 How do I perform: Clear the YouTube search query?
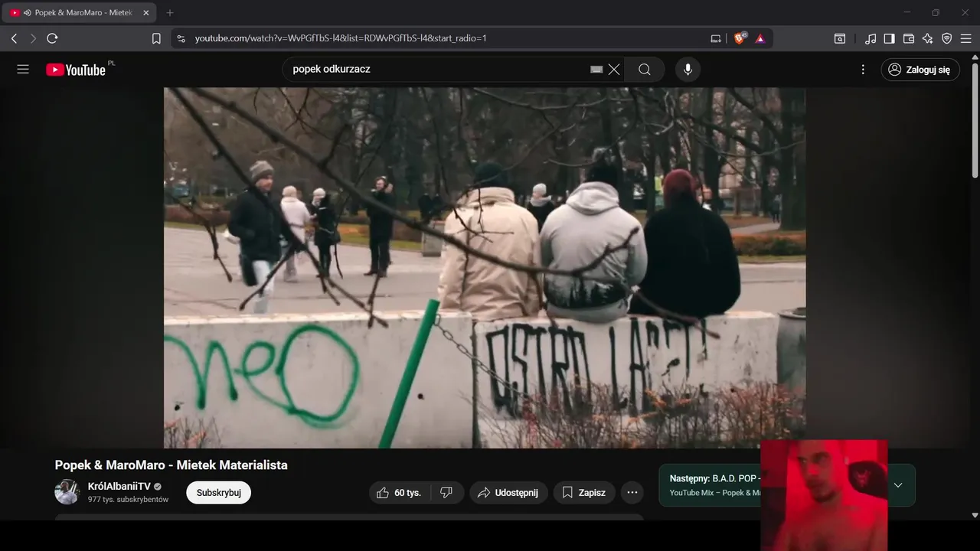click(x=614, y=70)
